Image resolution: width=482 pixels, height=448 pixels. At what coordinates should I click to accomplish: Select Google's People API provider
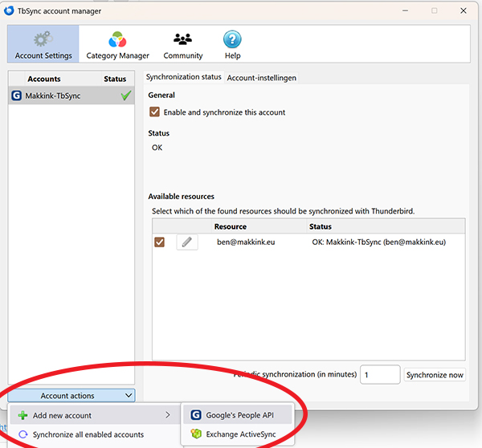[x=237, y=415]
